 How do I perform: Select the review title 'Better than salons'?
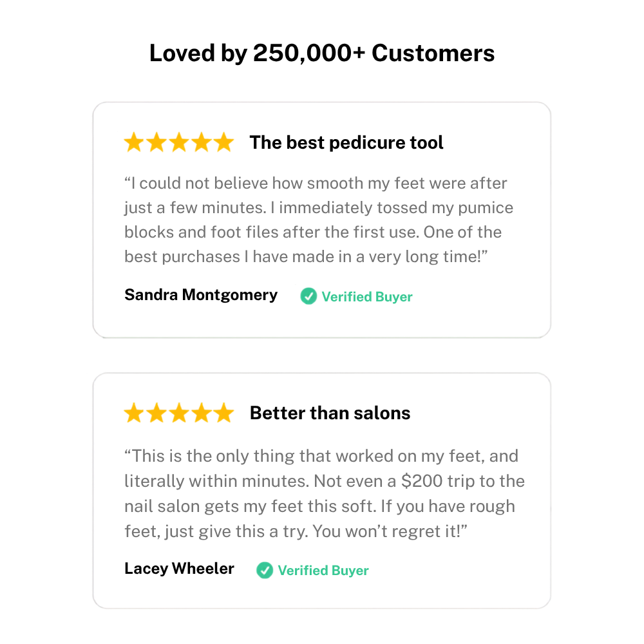(330, 413)
